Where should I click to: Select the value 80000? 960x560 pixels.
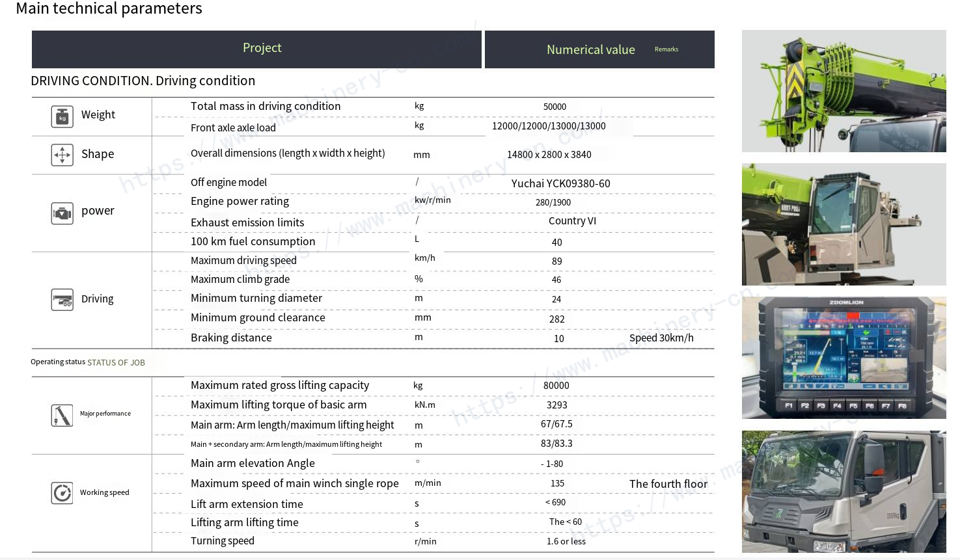click(x=556, y=386)
